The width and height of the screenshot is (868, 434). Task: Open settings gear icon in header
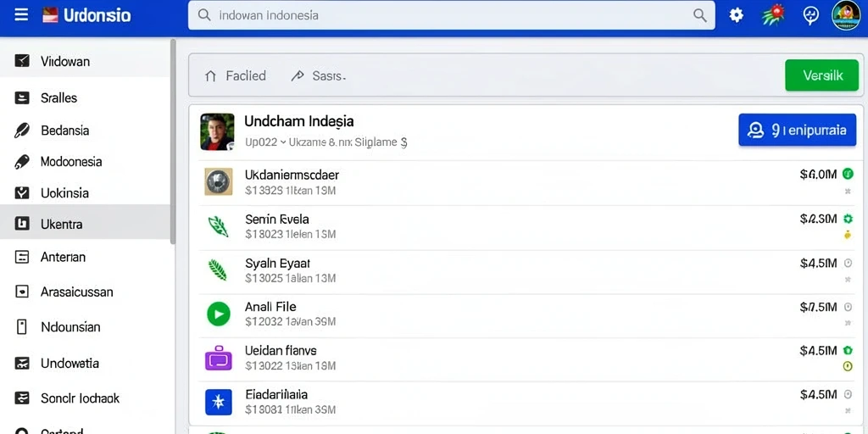pyautogui.click(x=737, y=15)
